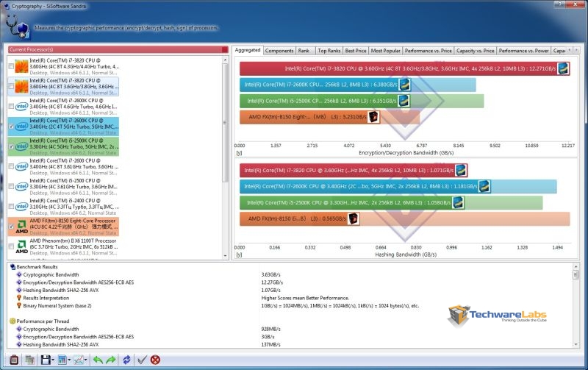Image resolution: width=588 pixels, height=370 pixels.
Task: Click the results panel scroll-down arrow
Action: tap(576, 344)
